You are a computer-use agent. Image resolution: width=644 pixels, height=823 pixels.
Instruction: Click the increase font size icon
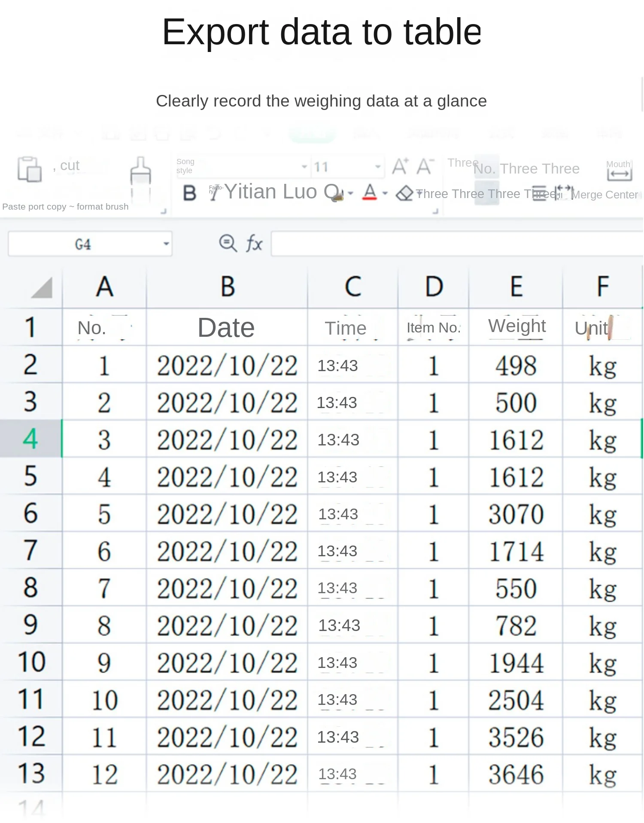coord(400,166)
